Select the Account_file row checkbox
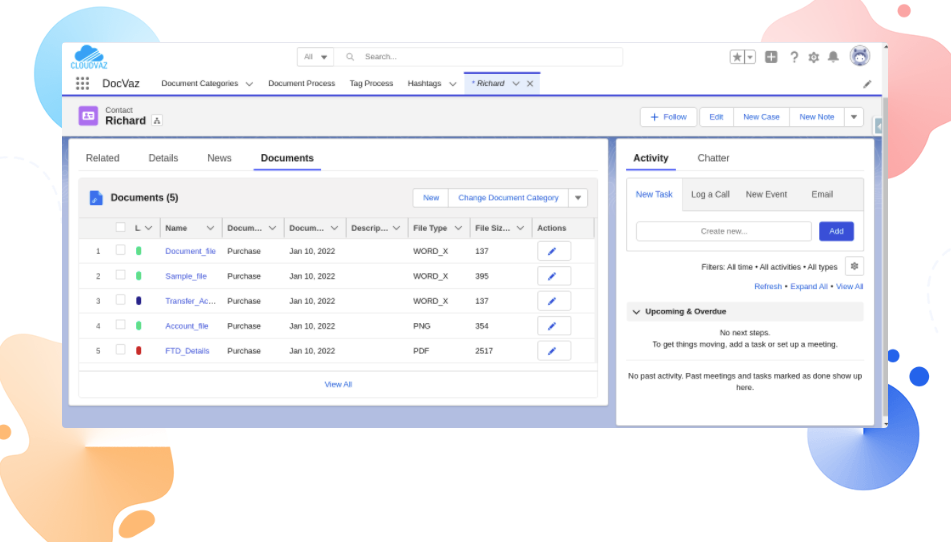Screen dimensions: 951x542 coord(121,324)
